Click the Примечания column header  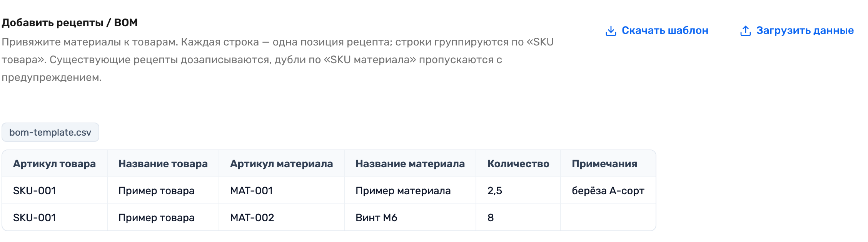click(x=608, y=164)
